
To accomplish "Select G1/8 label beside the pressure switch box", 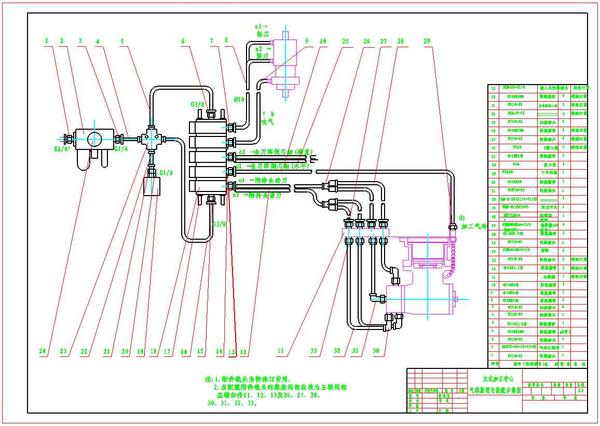I will tap(166, 173).
